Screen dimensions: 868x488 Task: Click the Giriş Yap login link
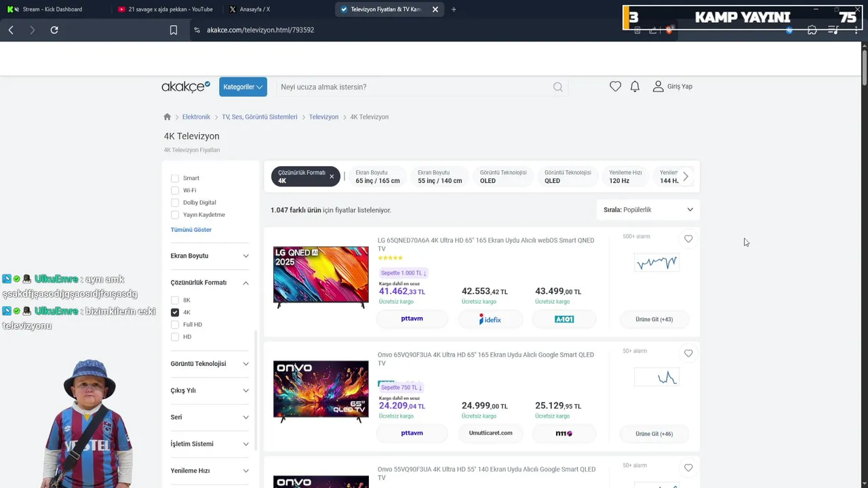pyautogui.click(x=672, y=87)
